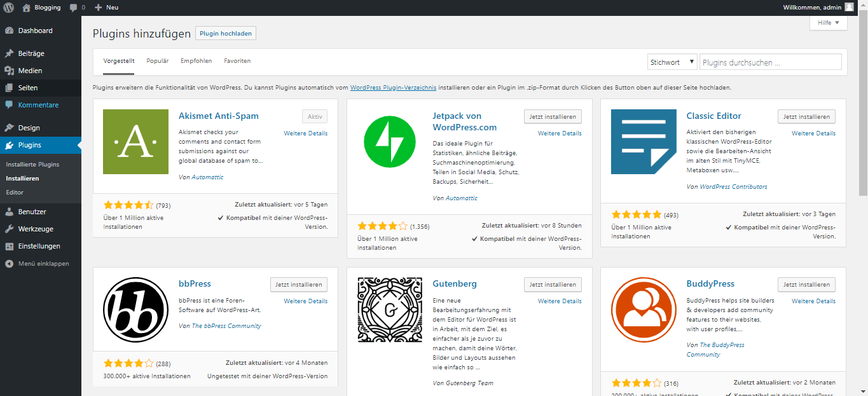Install BuddyPress with Jetzt installieren
This screenshot has height=396, width=868.
tap(806, 284)
